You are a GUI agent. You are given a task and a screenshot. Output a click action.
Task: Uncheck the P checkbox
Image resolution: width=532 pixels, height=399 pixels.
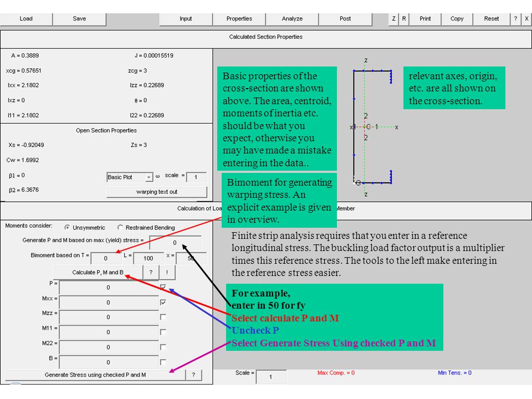point(163,288)
